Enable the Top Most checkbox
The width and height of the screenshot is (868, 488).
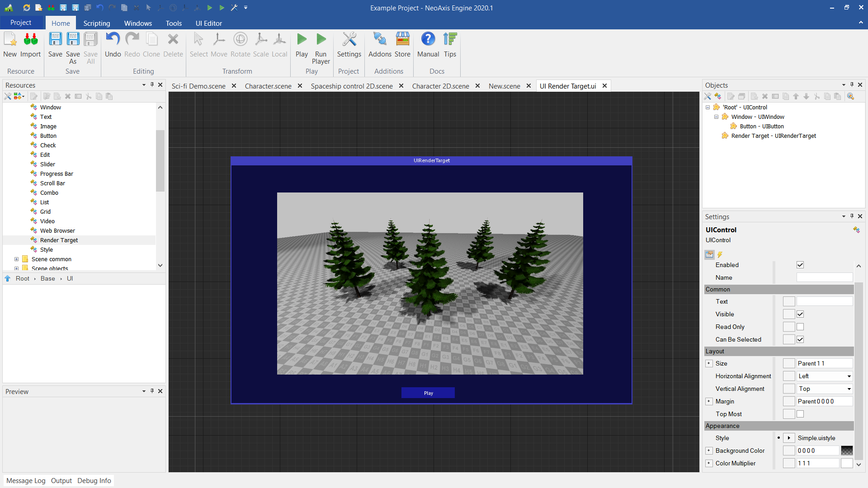click(x=800, y=414)
